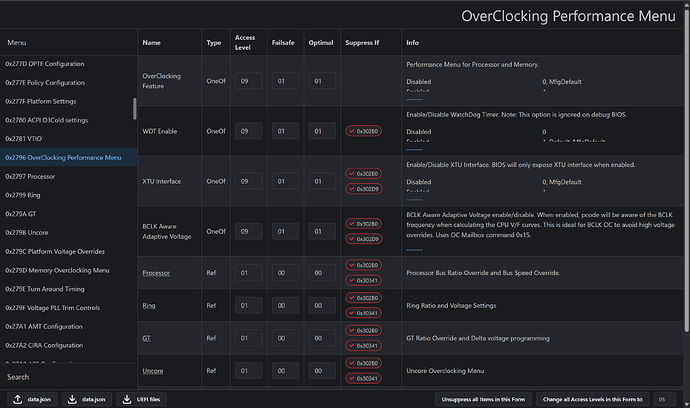Image resolution: width=690 pixels, height=408 pixels.
Task: Click the download data.json icon button
Action: pyautogui.click(x=86, y=399)
